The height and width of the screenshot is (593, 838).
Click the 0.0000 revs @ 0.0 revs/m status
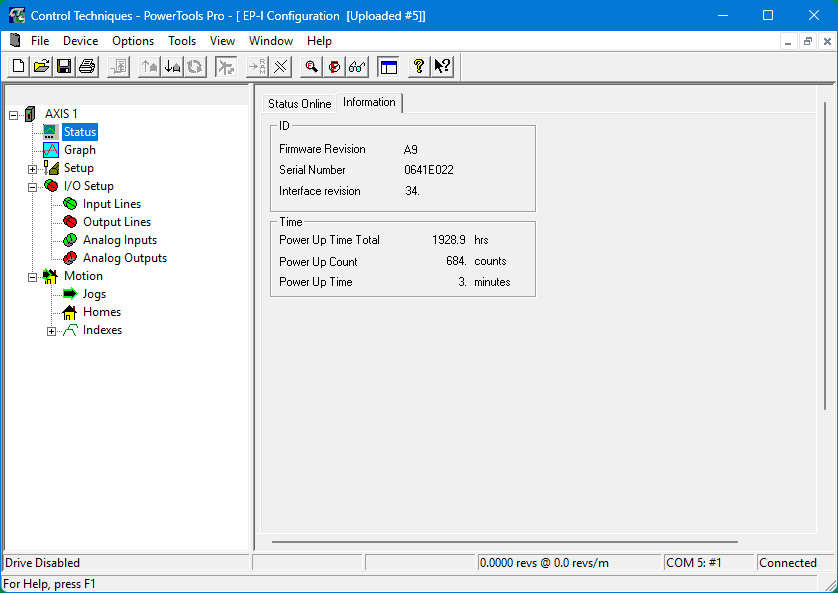(544, 563)
